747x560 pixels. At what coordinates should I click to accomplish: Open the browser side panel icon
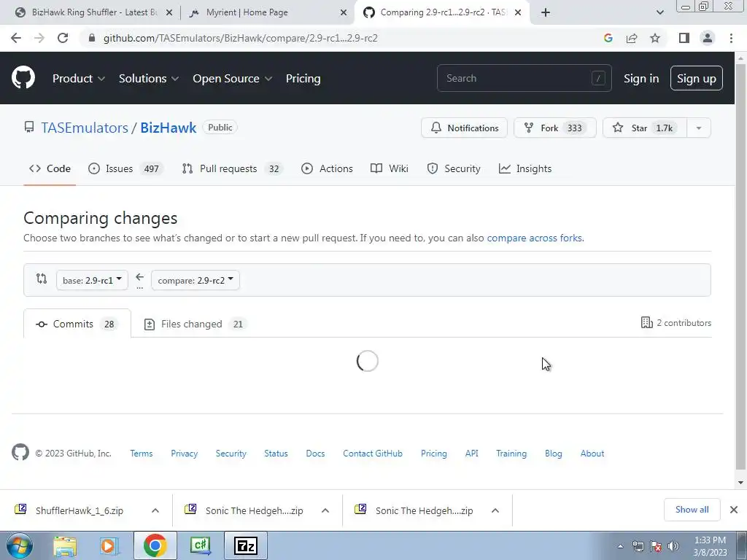click(684, 38)
